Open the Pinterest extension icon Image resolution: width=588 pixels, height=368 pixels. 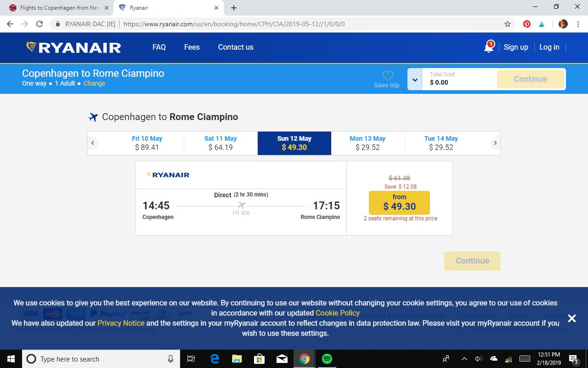tap(527, 24)
